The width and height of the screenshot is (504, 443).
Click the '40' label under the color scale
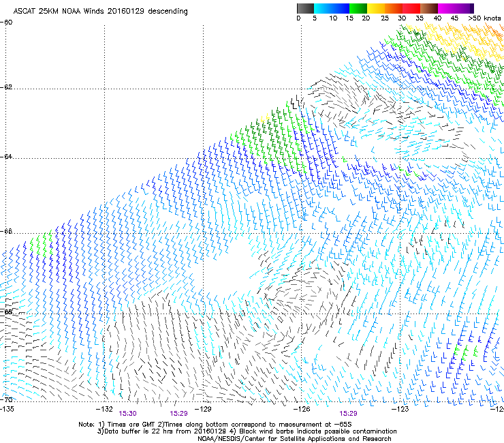coord(437,18)
